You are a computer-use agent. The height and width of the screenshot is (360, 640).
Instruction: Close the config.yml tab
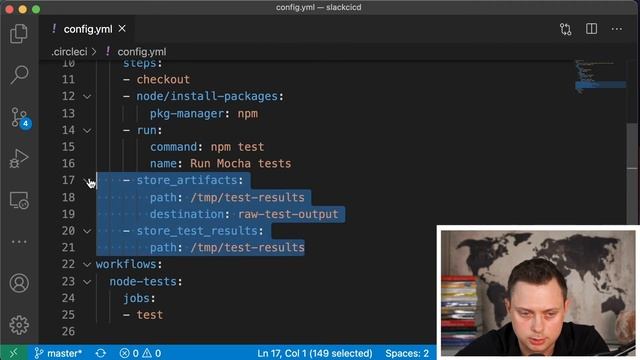122,29
